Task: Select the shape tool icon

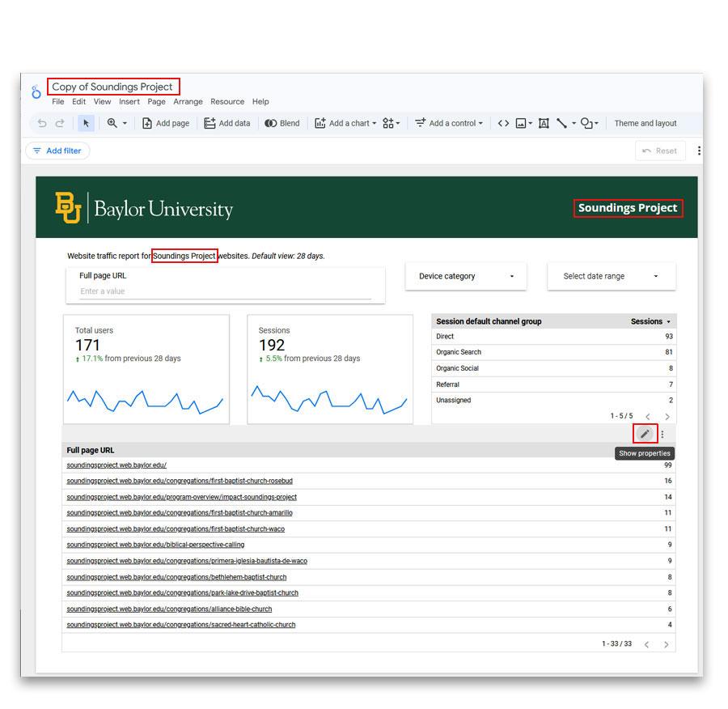Action: (x=587, y=123)
